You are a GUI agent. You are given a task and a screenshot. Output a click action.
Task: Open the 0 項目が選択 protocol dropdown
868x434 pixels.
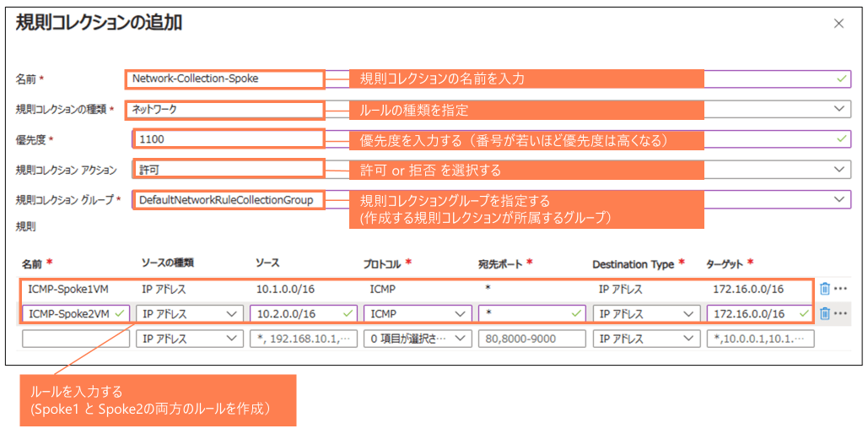point(418,339)
